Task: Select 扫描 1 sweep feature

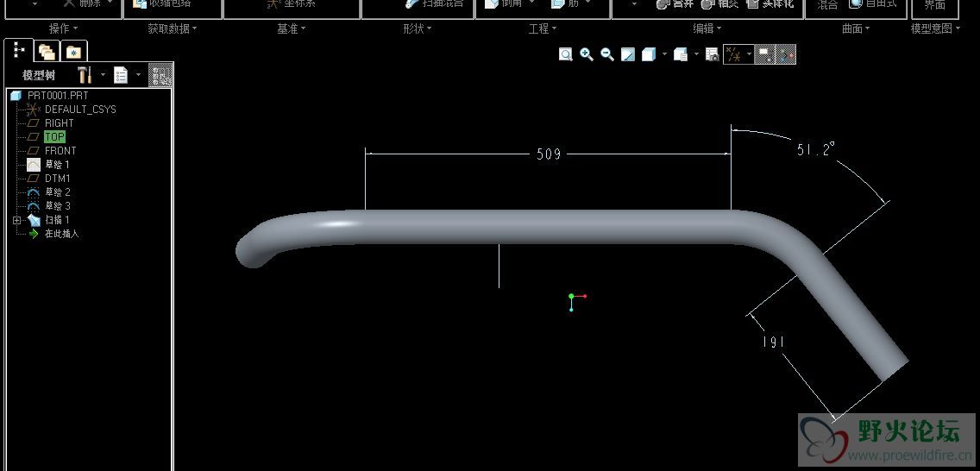Action: coord(57,220)
